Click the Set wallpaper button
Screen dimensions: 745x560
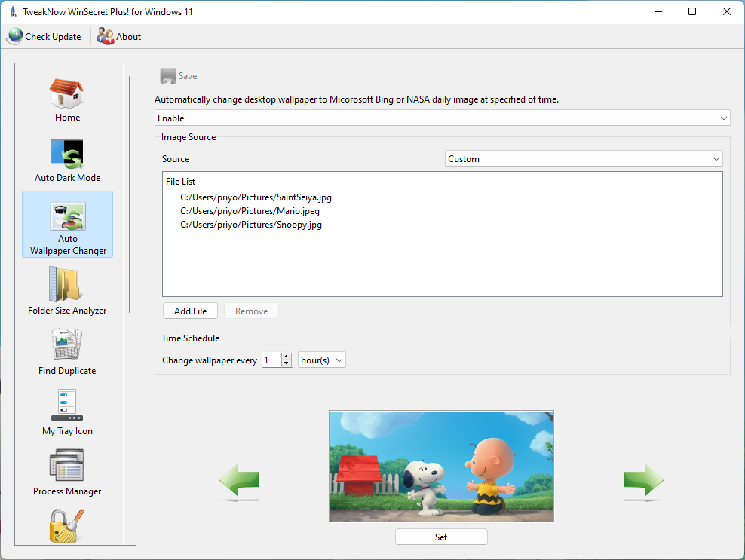click(441, 537)
